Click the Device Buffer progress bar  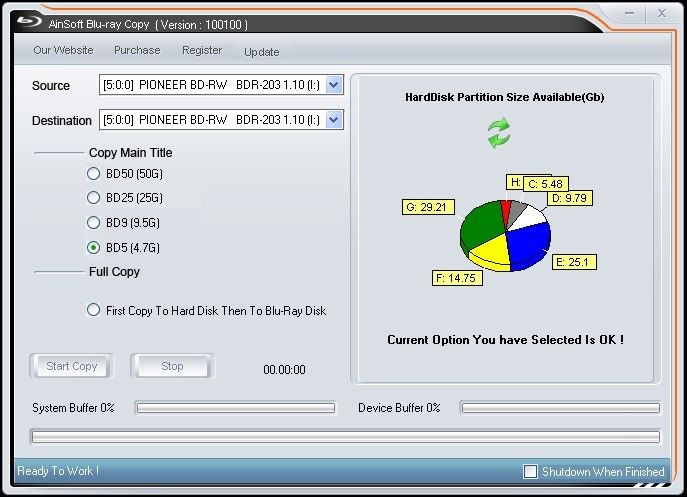pyautogui.click(x=560, y=408)
